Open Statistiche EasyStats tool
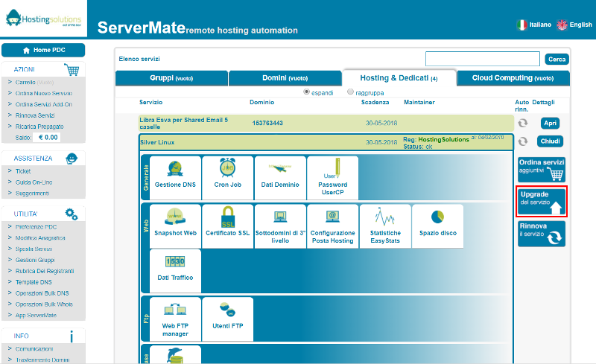This screenshot has height=364, width=596. (x=385, y=226)
